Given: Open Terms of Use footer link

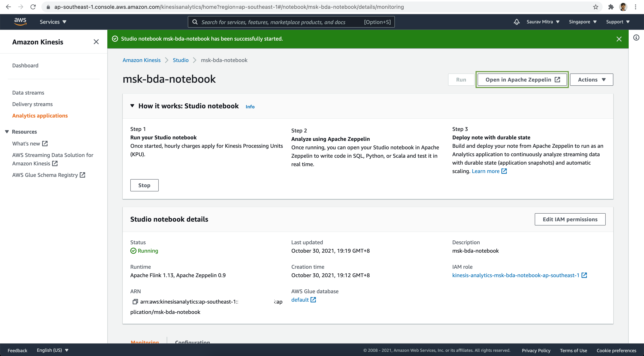Looking at the screenshot, I should click(573, 350).
